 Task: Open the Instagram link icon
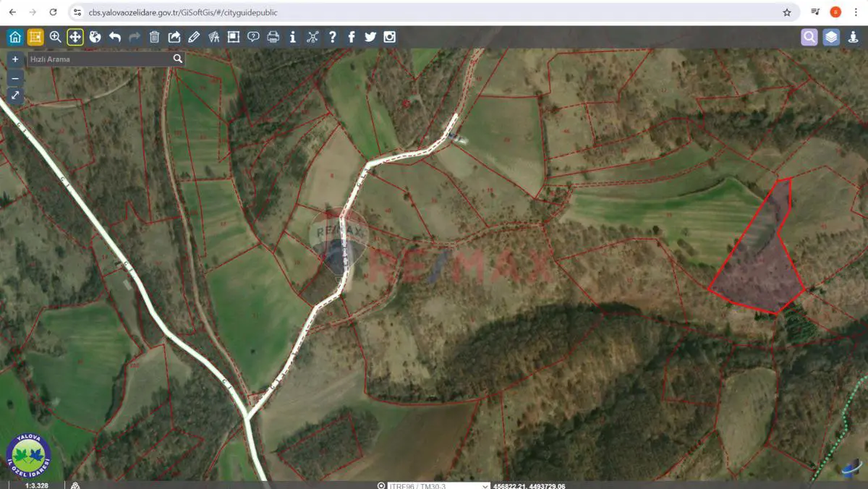(x=390, y=37)
